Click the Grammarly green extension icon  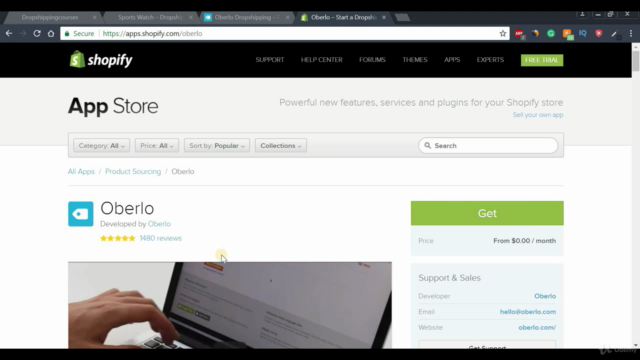551,33
